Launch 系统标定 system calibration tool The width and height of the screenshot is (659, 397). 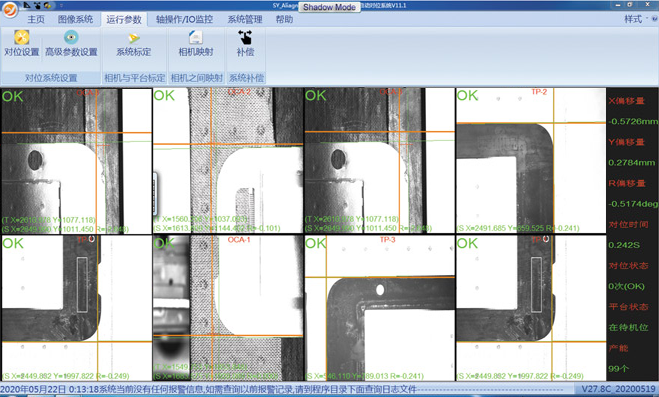[134, 44]
